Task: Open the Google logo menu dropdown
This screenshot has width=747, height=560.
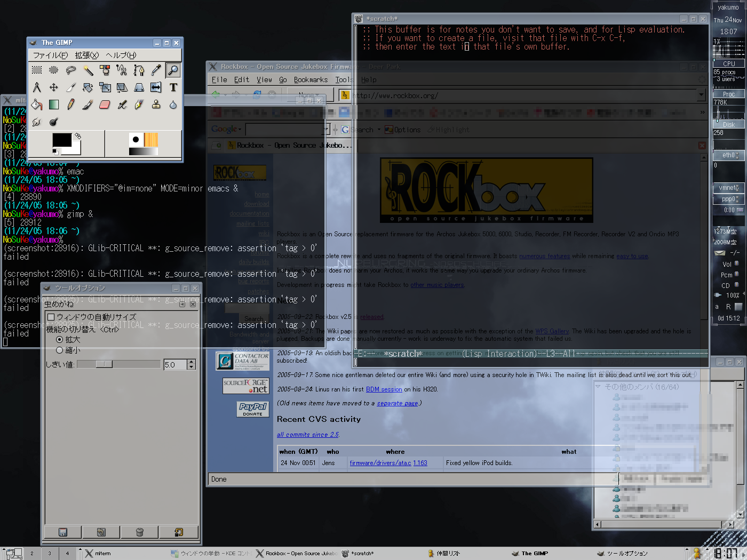Action: (x=240, y=130)
